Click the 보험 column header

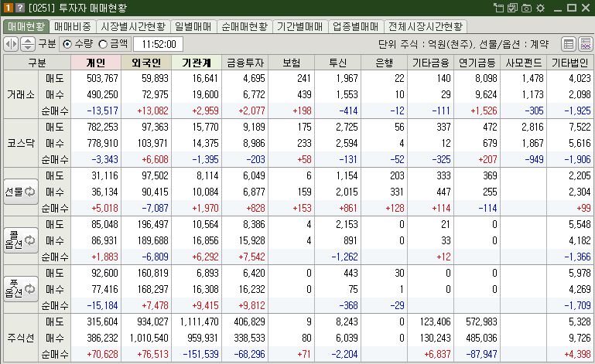point(292,63)
